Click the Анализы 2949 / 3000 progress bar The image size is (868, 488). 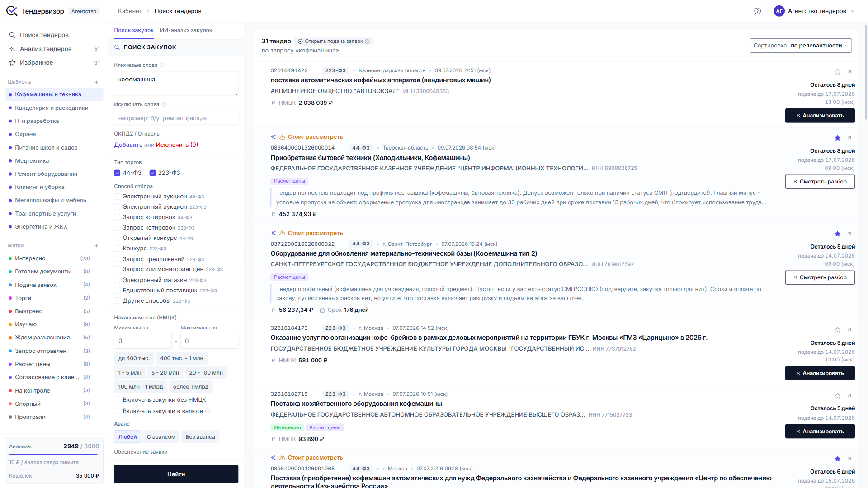click(x=53, y=455)
